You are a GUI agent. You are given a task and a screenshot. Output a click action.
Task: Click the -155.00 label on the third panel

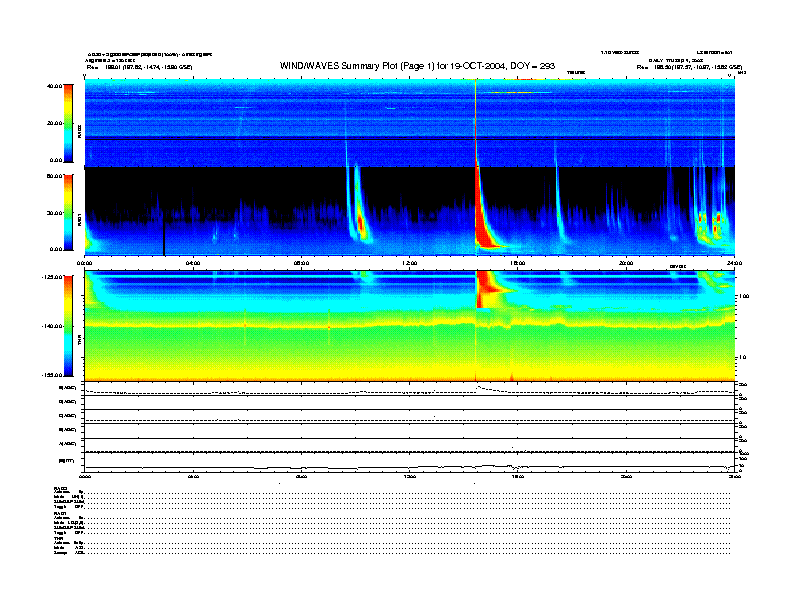pos(52,374)
